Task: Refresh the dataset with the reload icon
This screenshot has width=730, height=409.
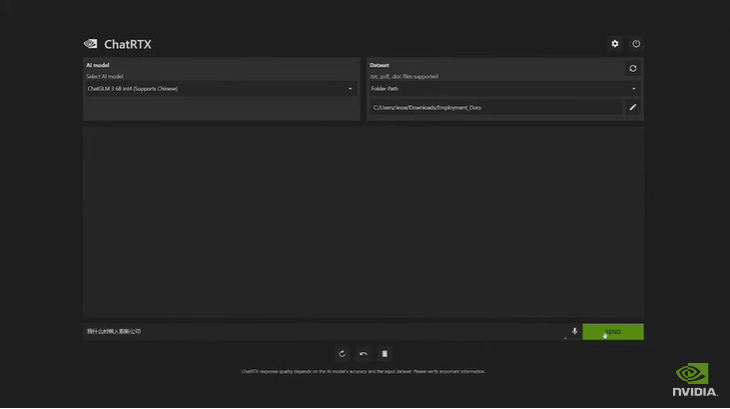Action: [633, 68]
